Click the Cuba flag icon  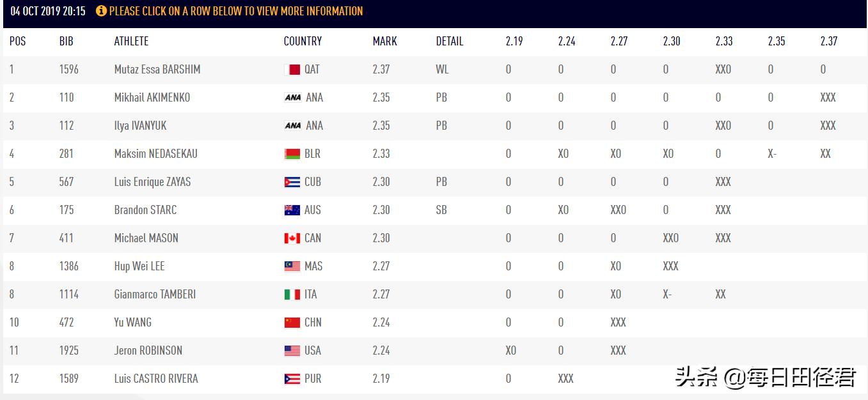[x=292, y=182]
